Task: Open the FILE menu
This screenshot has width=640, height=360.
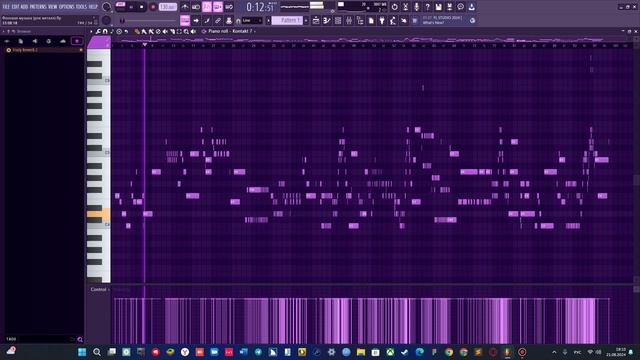Action: point(6,7)
